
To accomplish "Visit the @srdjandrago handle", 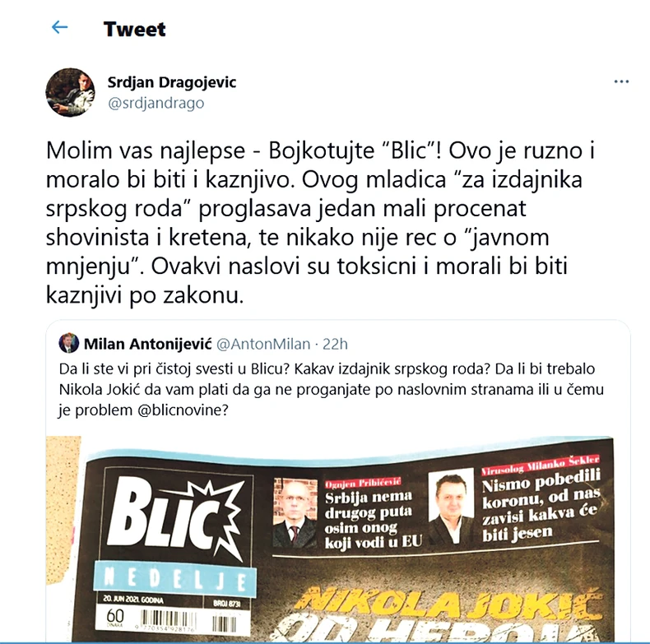I will click(156, 103).
